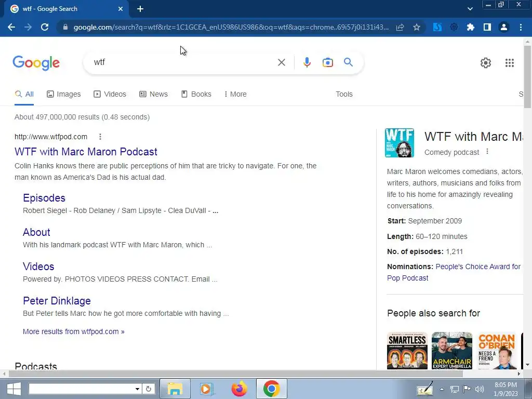Image resolution: width=532 pixels, height=399 pixels.
Task: Switch to Images results
Action: pyautogui.click(x=64, y=94)
